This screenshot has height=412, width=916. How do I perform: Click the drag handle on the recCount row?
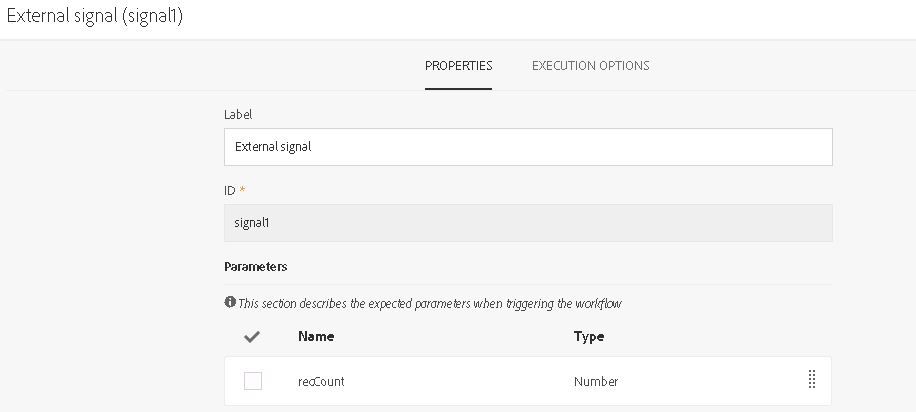pos(811,380)
